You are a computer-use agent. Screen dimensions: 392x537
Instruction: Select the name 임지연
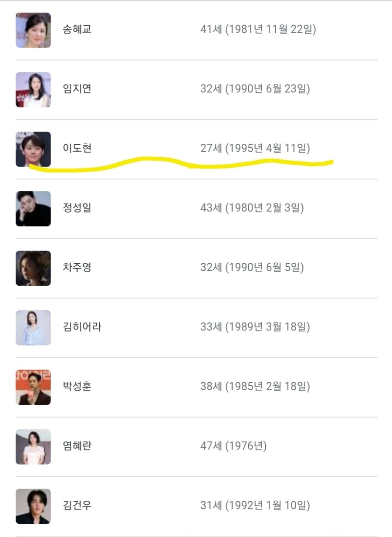(77, 89)
